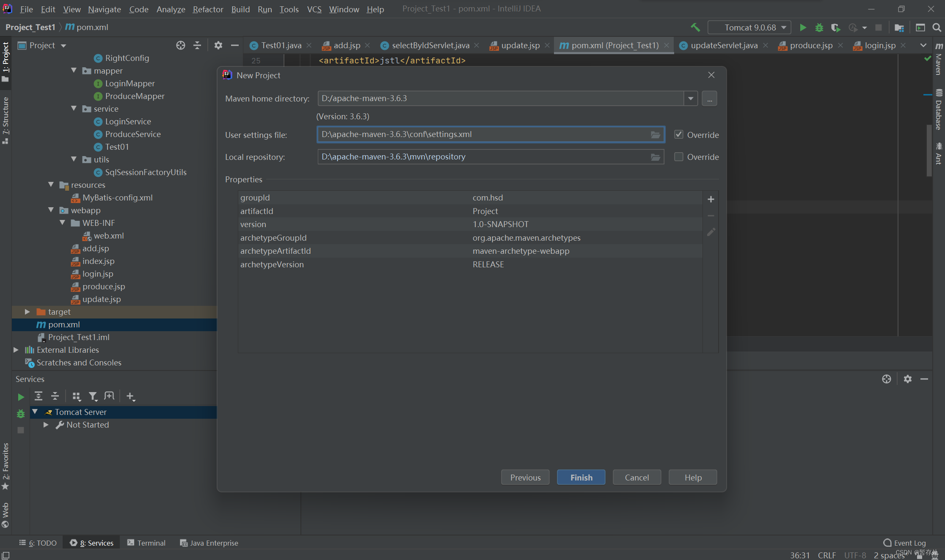
Task: Run service with Services panel play icon
Action: click(x=20, y=397)
